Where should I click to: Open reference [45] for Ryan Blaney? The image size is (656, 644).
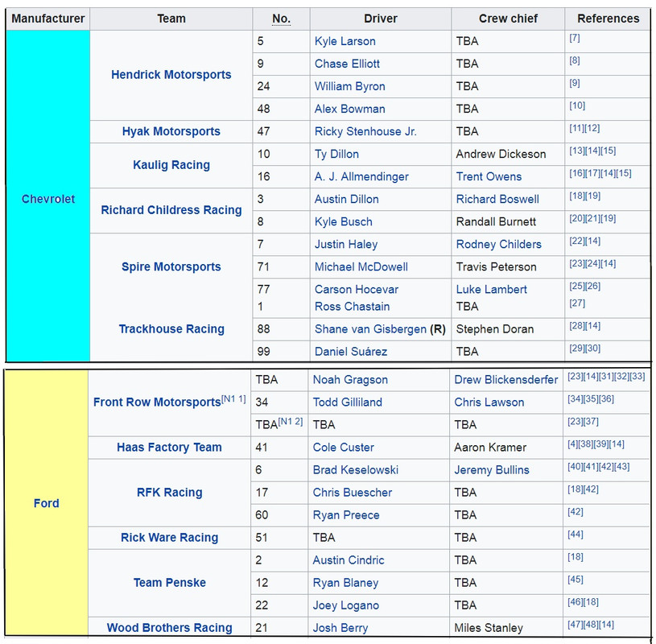[x=576, y=580]
